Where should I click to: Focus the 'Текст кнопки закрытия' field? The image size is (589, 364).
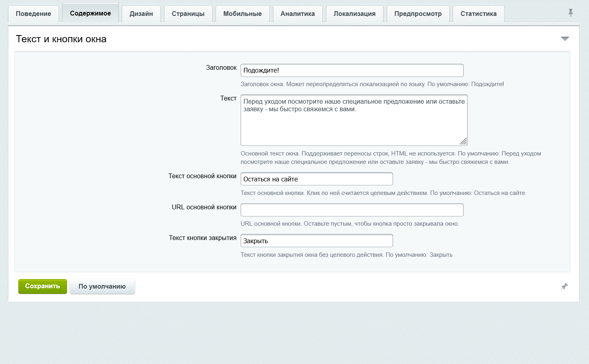pyautogui.click(x=317, y=241)
